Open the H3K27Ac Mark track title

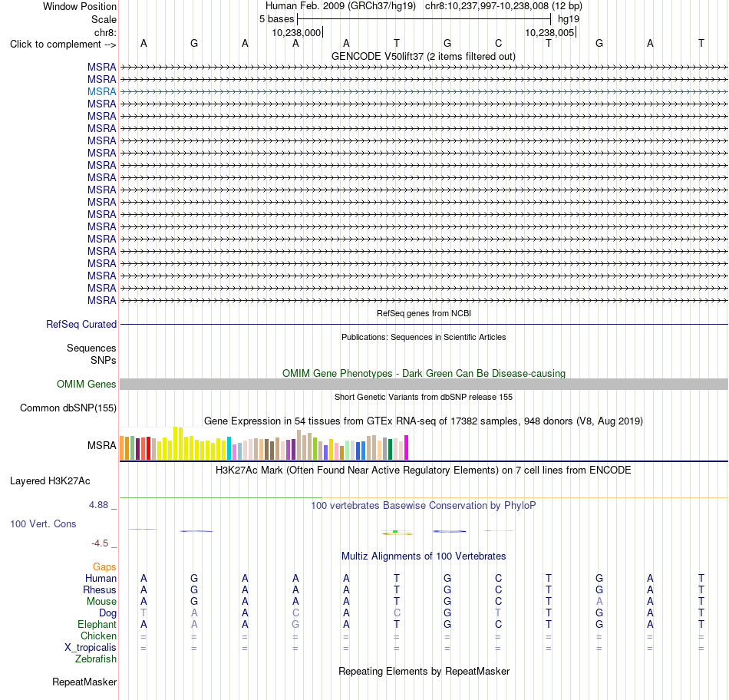pos(424,471)
